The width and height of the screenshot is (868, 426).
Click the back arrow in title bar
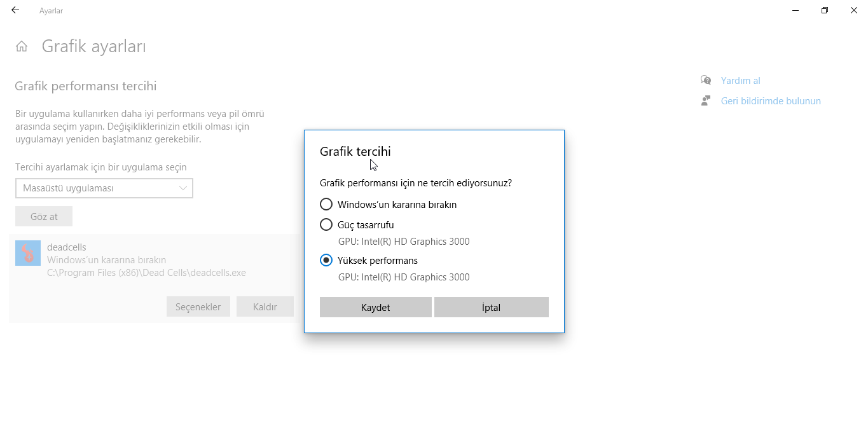(15, 10)
